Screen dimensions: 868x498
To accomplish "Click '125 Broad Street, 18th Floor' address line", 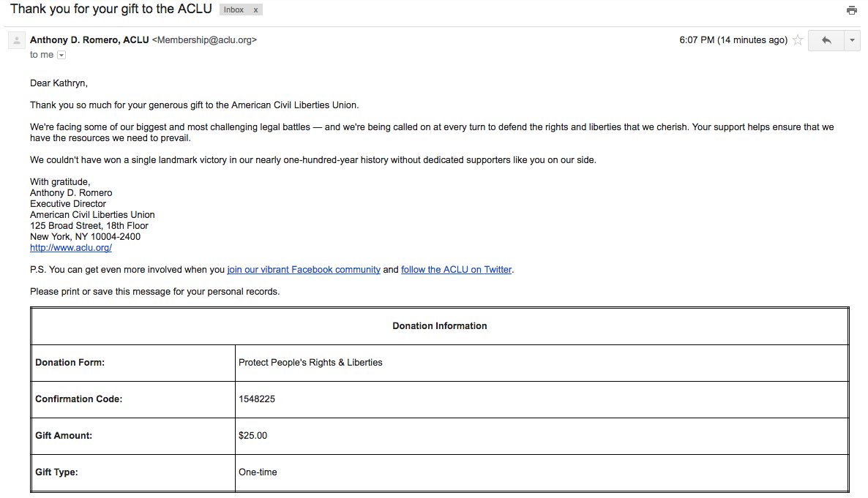I will 89,226.
